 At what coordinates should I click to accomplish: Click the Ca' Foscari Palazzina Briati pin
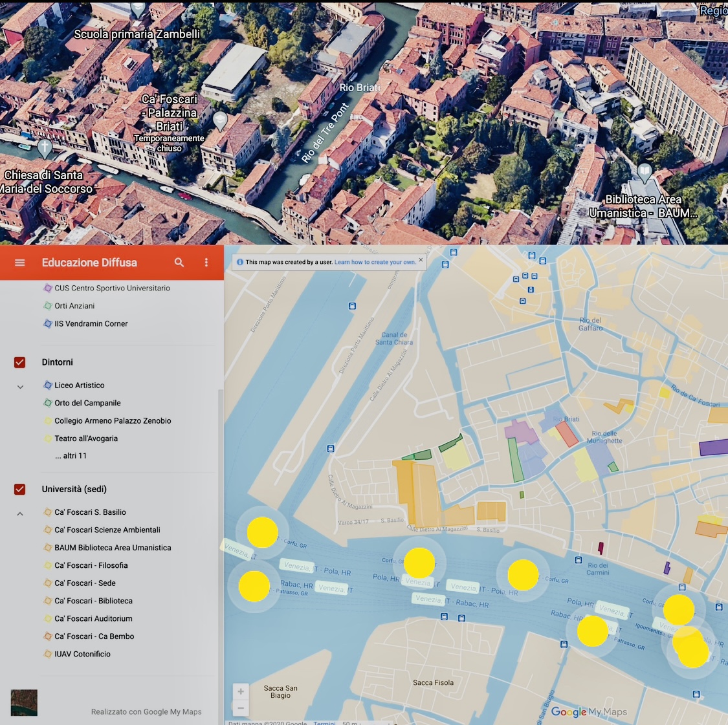pyautogui.click(x=220, y=120)
